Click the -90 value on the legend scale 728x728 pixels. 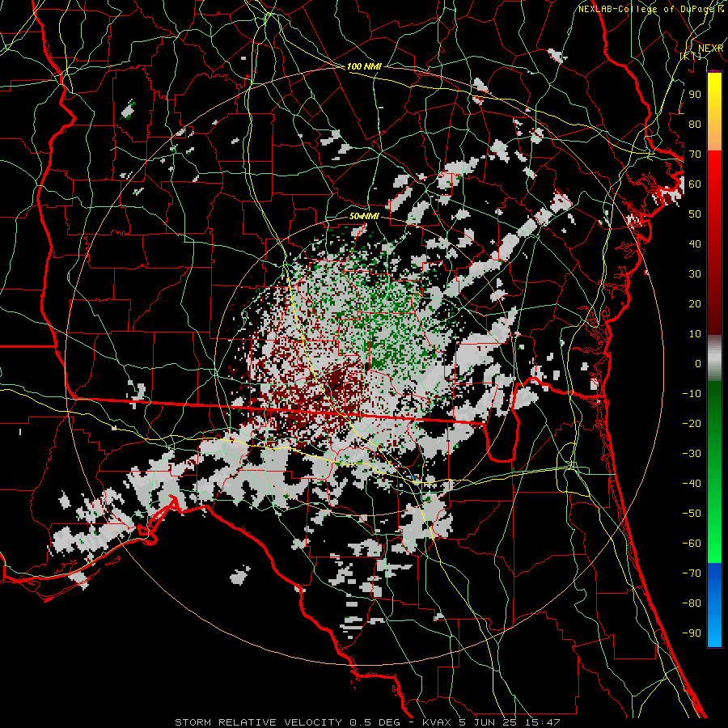692,633
